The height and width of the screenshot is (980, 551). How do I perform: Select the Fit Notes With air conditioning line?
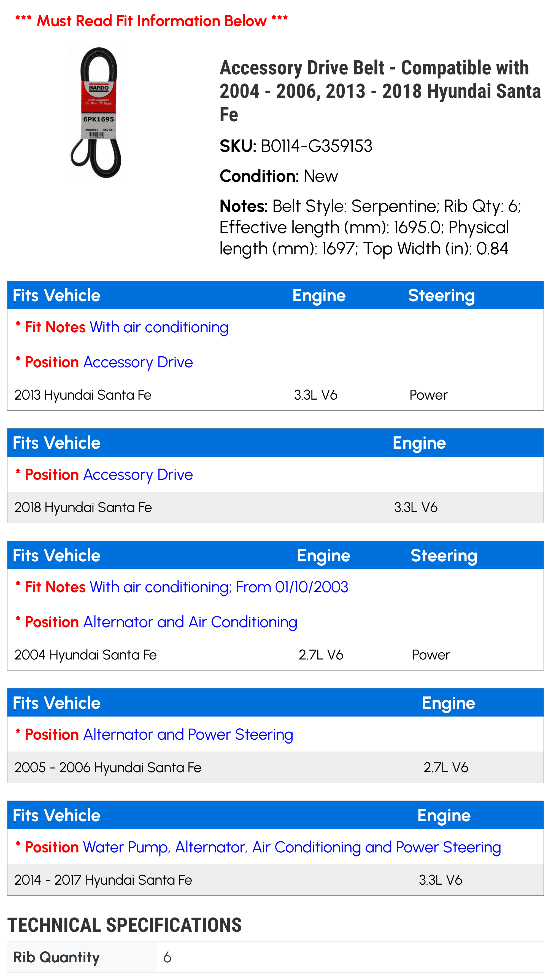(122, 327)
